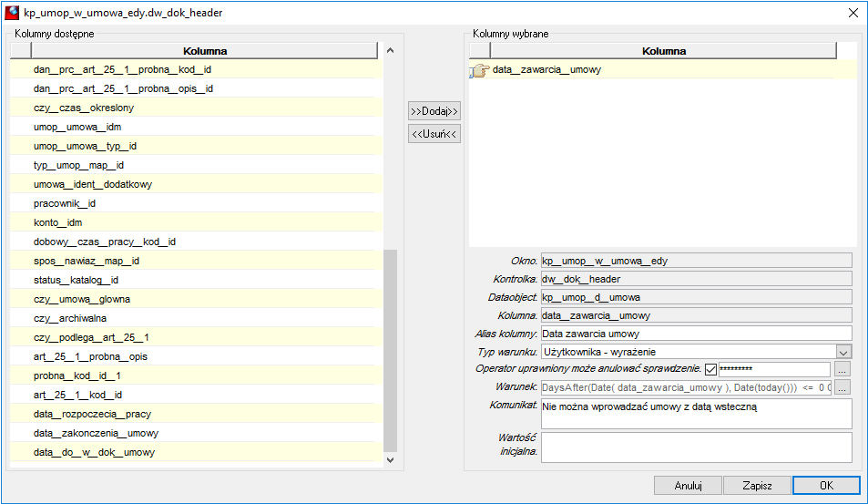868x504 pixels.
Task: Click the pointing hand row indicator icon
Action: [x=479, y=70]
